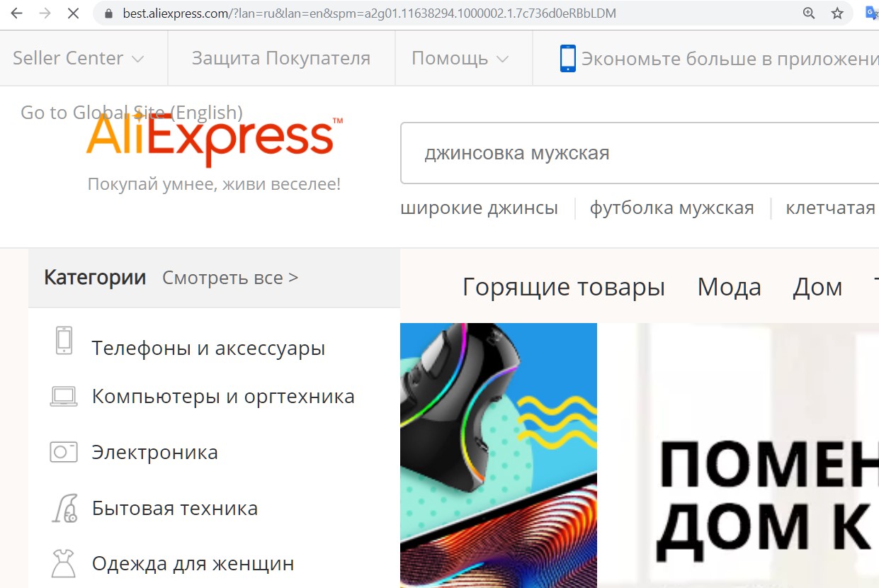Stop page loading with X icon
879x588 pixels.
(x=72, y=13)
